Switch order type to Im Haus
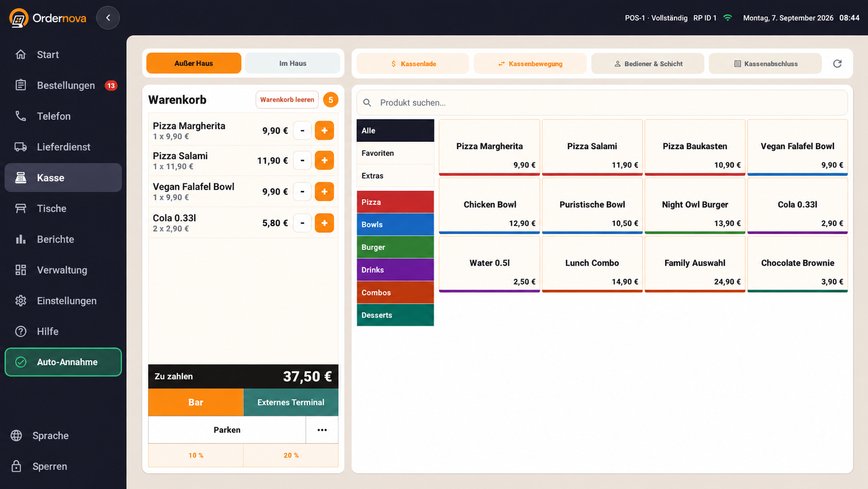This screenshot has height=489, width=868. point(293,63)
